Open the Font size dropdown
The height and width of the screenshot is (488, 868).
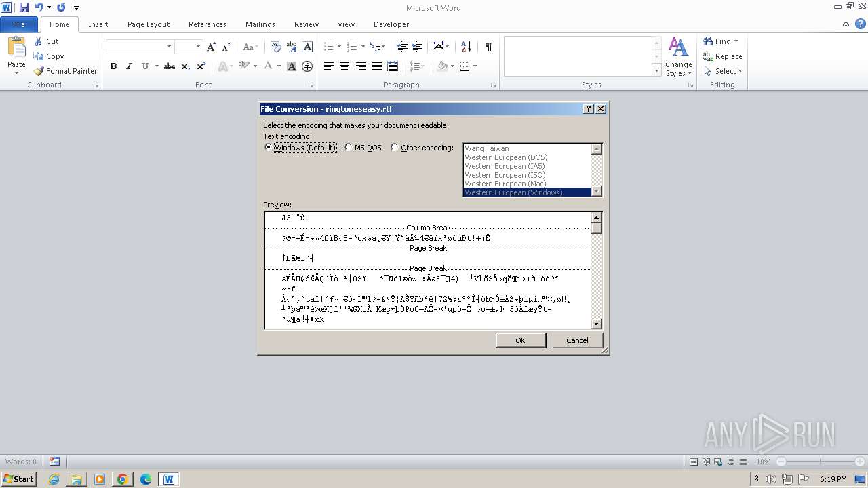(198, 47)
